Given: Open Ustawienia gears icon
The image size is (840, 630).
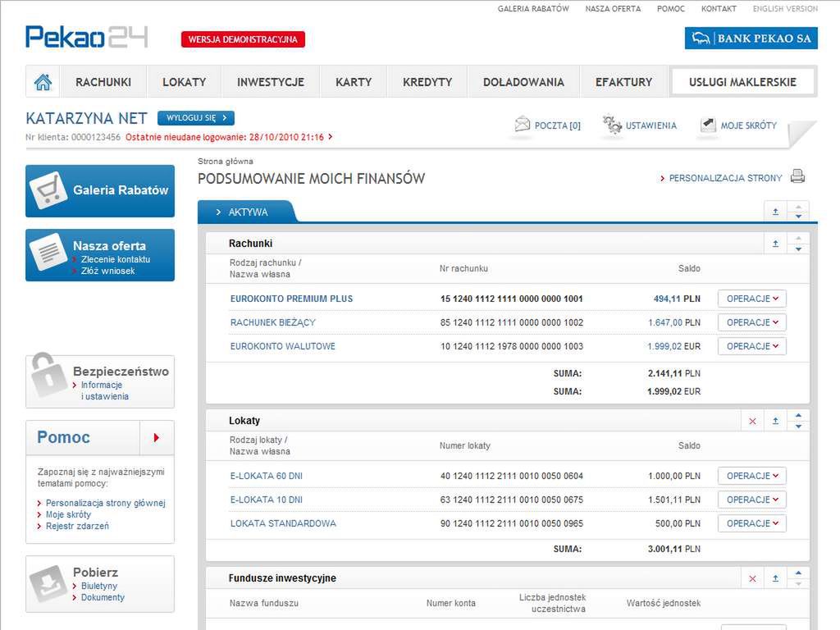Looking at the screenshot, I should (612, 125).
